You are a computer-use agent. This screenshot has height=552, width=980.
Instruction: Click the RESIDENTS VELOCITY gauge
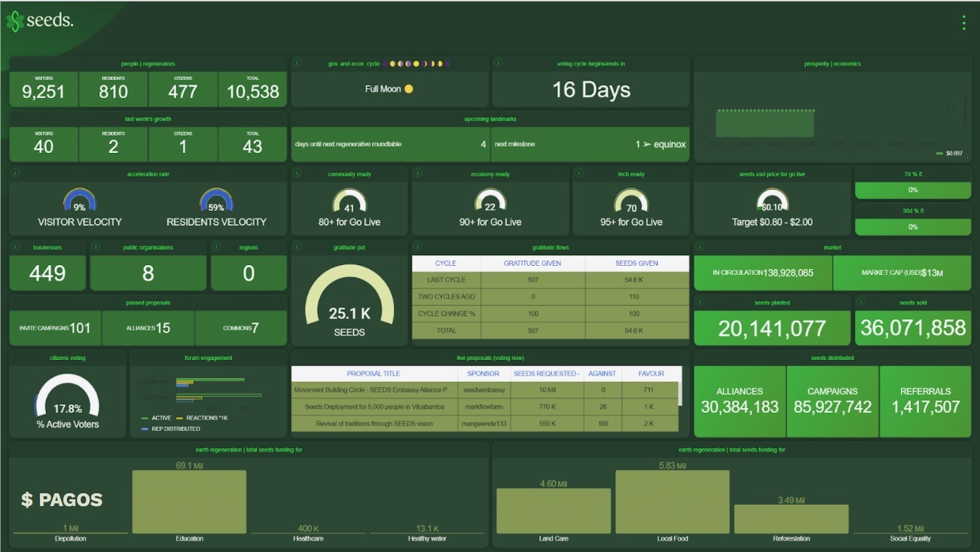pos(216,202)
